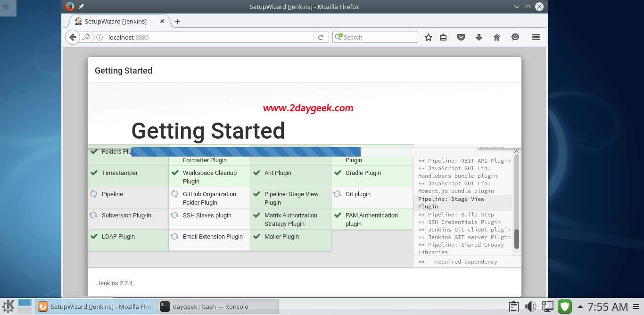
Task: Click the network connection tray icon
Action: (547, 307)
